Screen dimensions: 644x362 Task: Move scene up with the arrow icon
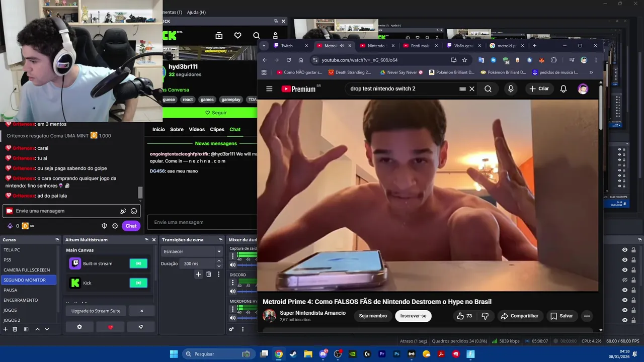click(37, 329)
